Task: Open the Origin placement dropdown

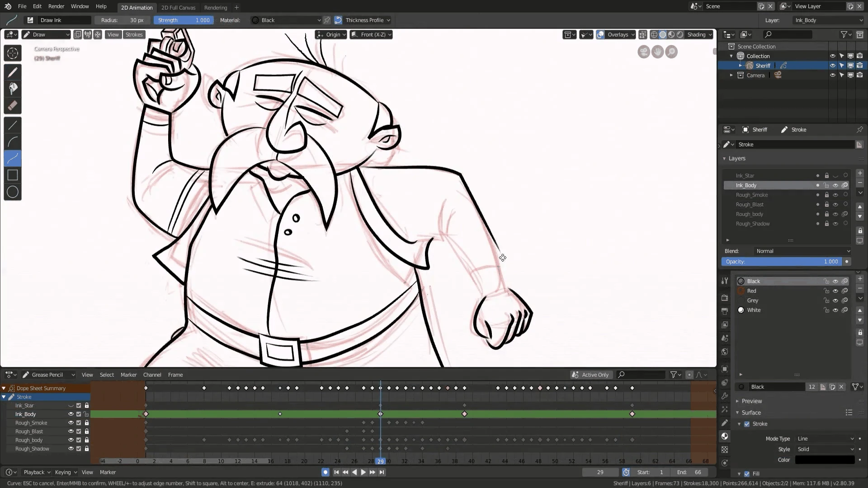Action: pyautogui.click(x=331, y=35)
